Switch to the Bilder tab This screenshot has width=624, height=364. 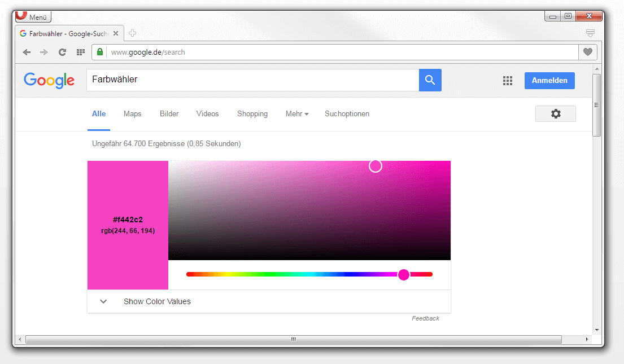(x=169, y=114)
